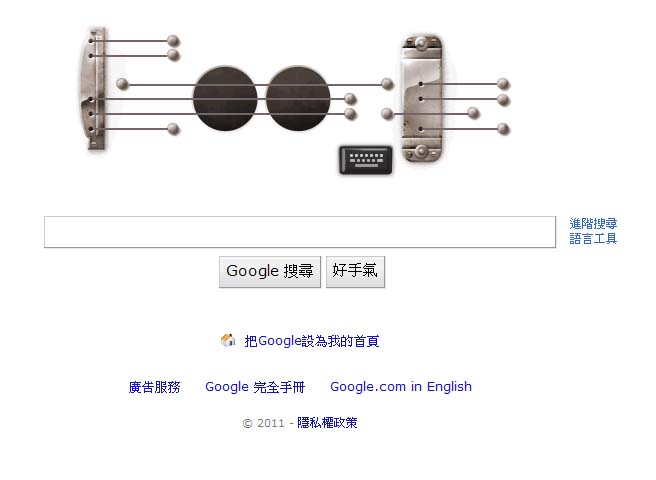656x480 pixels.
Task: Open the 廣告服務 advertising link
Action: [x=154, y=387]
